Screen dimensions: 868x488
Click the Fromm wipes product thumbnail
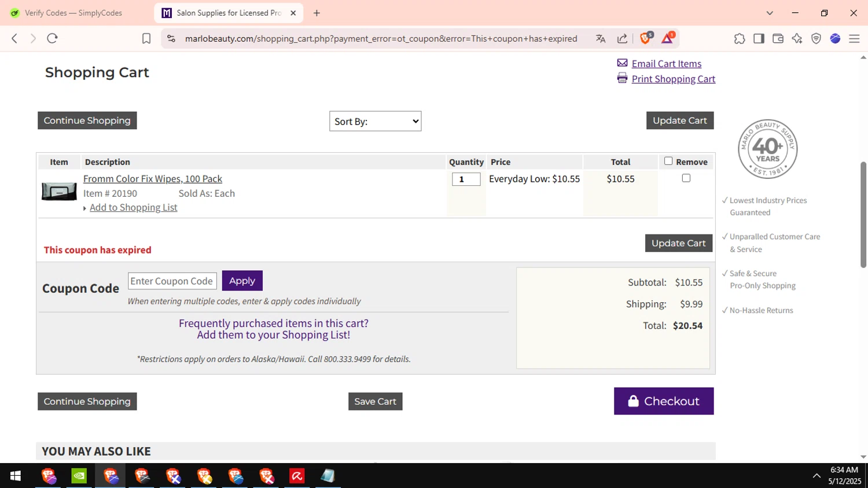(59, 191)
